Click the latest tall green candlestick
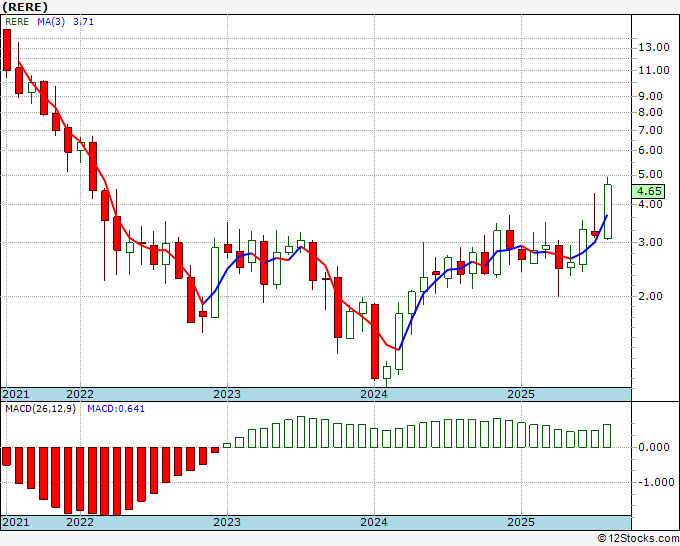Viewport: 680px width, 546px height. 608,211
